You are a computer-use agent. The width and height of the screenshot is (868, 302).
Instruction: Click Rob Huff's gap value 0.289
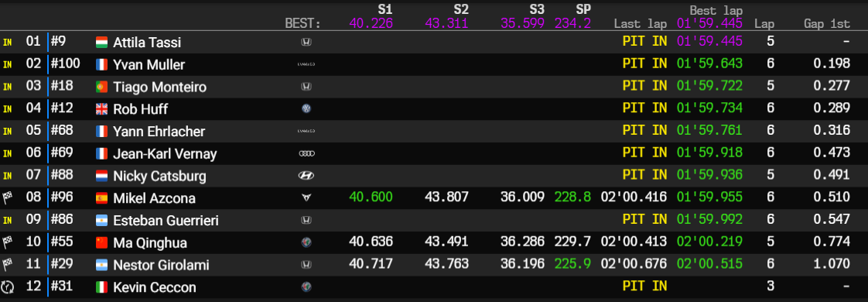click(832, 108)
